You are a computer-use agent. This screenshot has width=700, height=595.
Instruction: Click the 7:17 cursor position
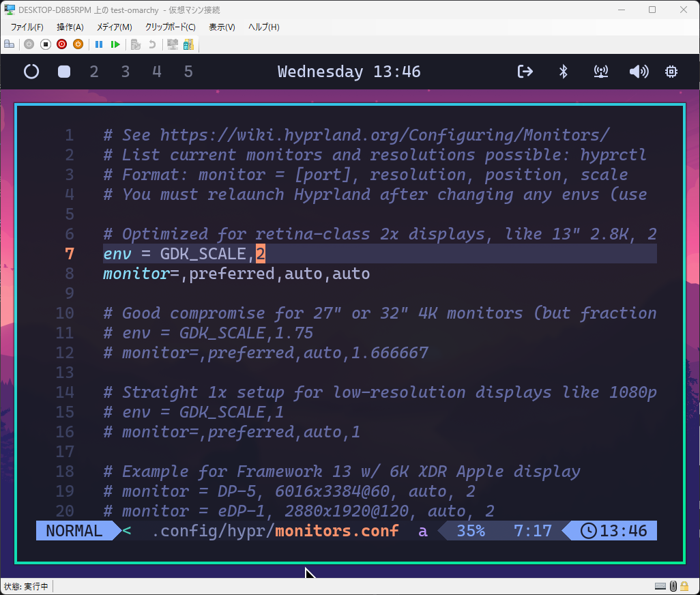[533, 531]
